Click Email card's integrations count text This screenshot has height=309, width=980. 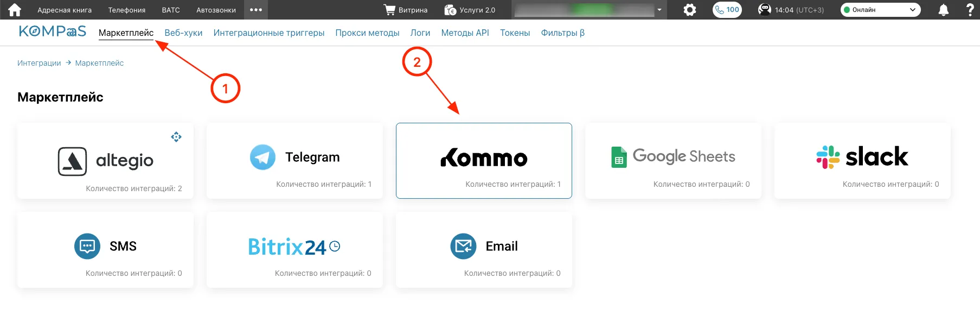513,273
